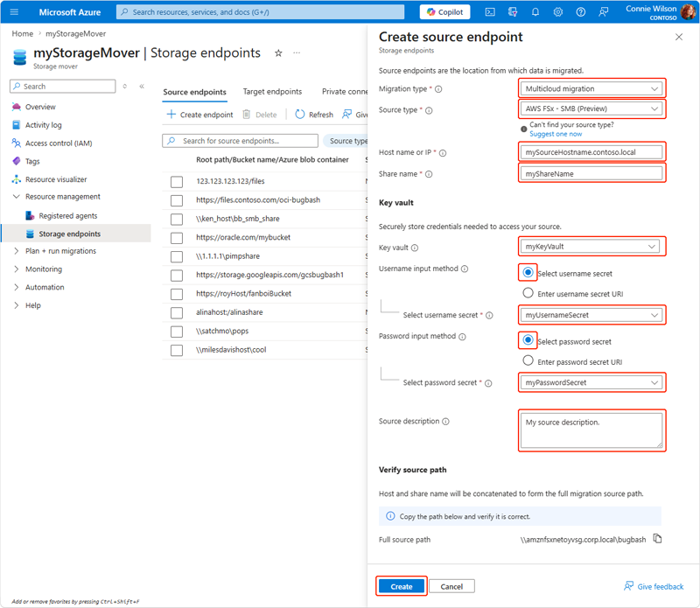This screenshot has width=700, height=608.
Task: Click the Create button
Action: (x=402, y=587)
